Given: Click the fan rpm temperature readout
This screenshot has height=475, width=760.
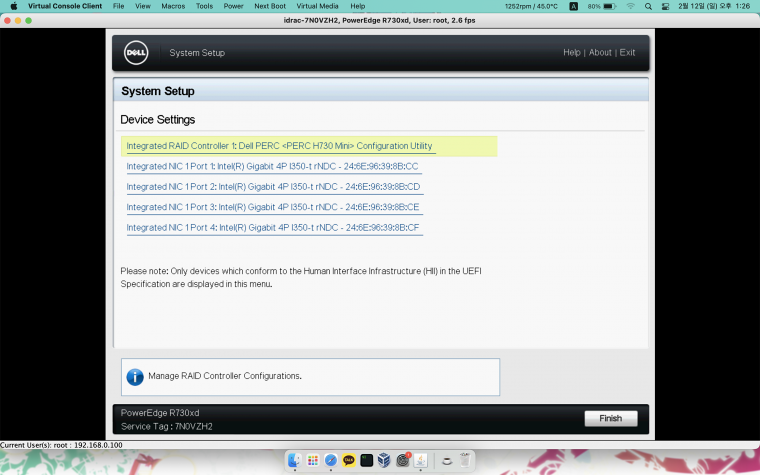Looking at the screenshot, I should (531, 6).
